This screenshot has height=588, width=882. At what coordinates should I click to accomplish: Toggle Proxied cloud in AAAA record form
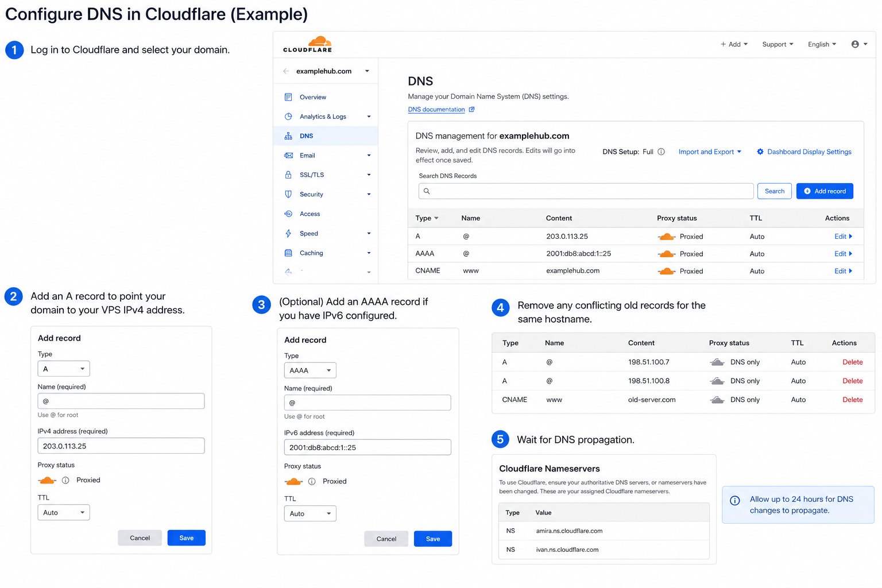293,481
